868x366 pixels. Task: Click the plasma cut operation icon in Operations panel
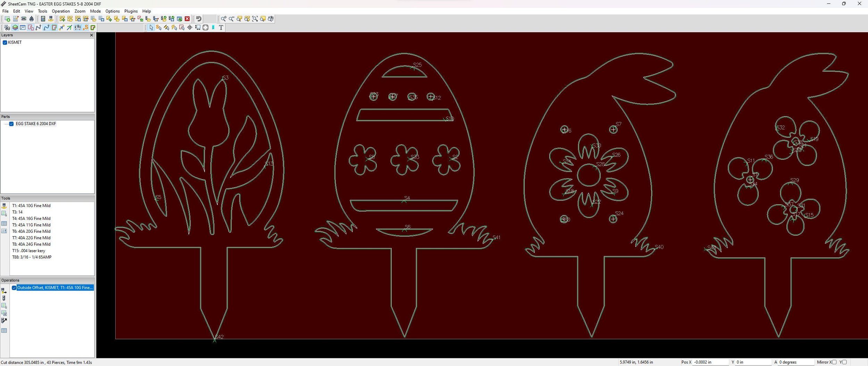click(x=4, y=291)
